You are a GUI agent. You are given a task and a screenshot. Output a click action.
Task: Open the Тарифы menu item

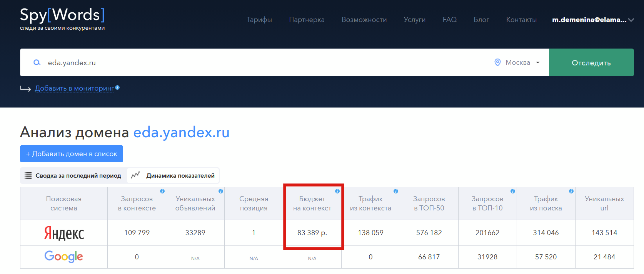pyautogui.click(x=259, y=20)
